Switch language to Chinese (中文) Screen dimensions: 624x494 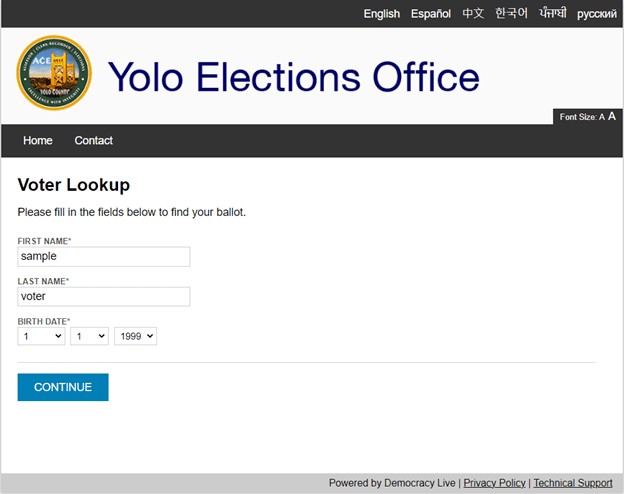473,14
